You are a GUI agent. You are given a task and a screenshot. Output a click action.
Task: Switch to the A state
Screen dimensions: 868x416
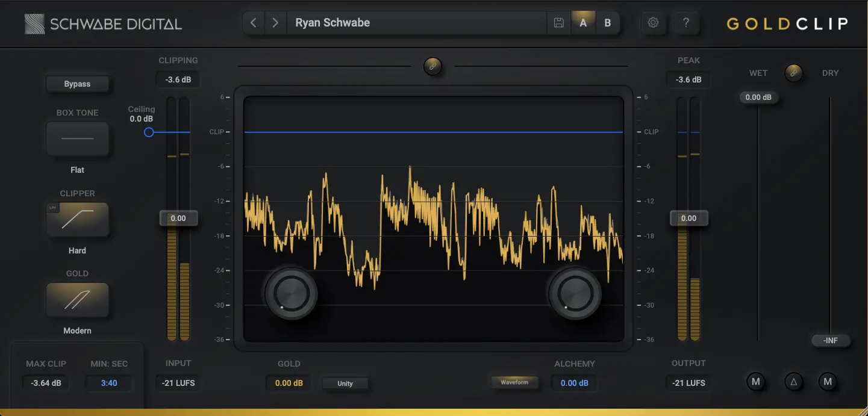click(583, 23)
